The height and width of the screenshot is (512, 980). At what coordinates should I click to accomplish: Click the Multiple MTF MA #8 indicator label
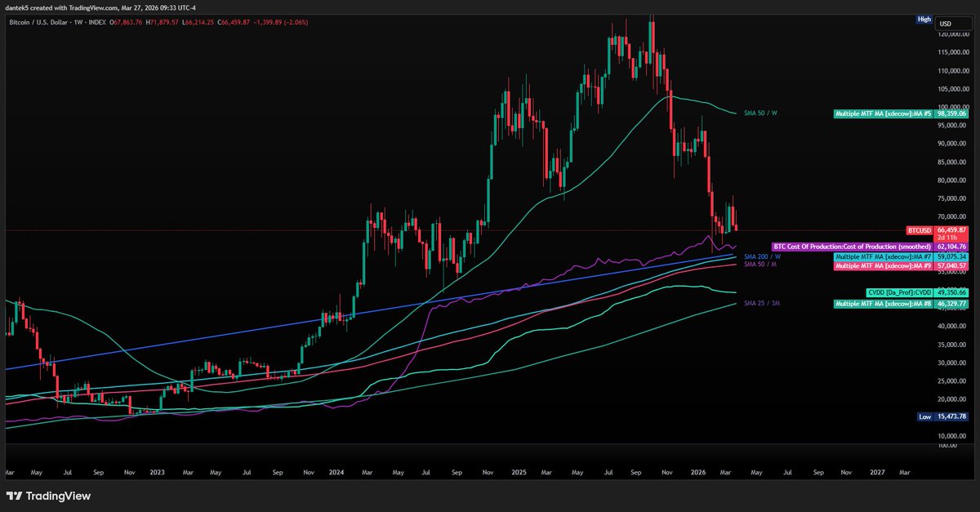[883, 304]
